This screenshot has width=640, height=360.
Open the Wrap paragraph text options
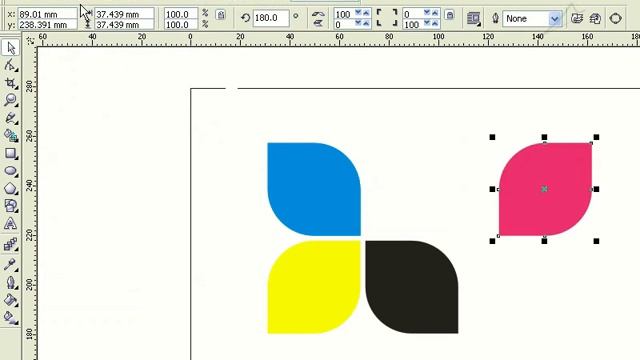click(473, 18)
